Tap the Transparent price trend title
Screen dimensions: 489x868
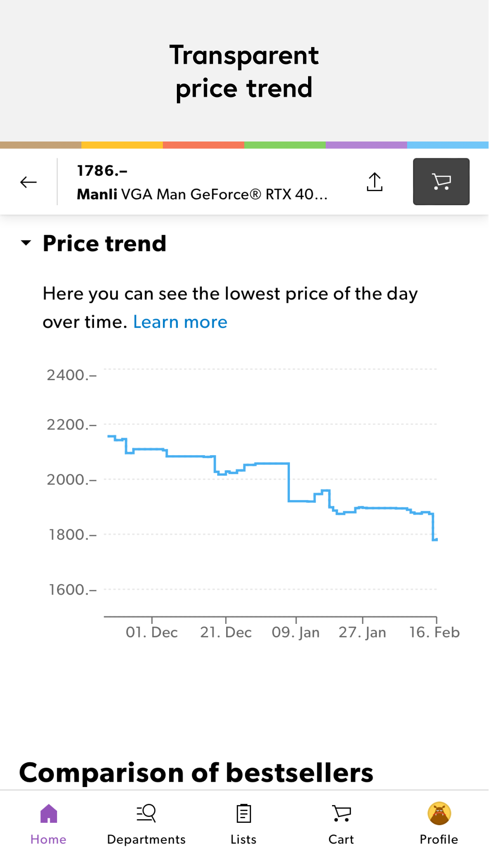coord(244,71)
